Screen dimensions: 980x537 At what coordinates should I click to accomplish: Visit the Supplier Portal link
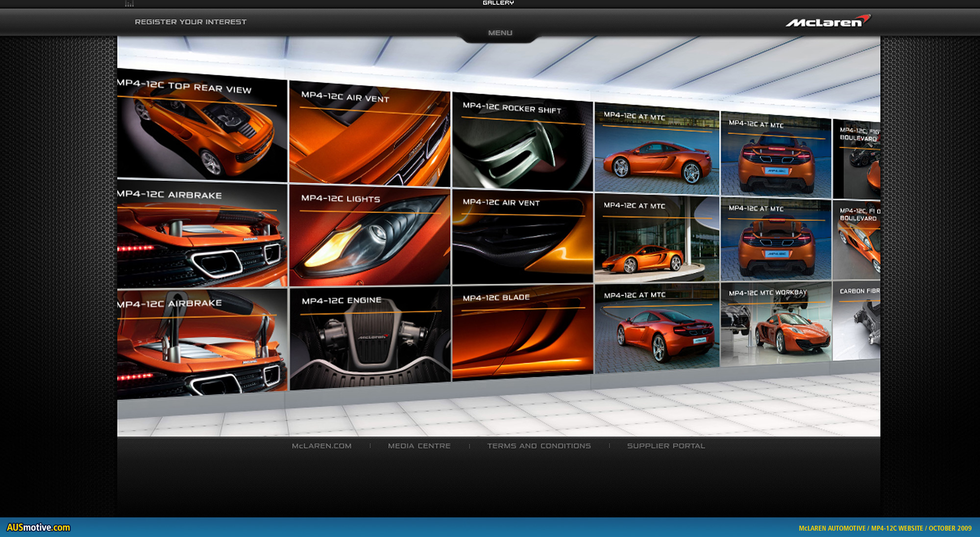click(x=666, y=446)
